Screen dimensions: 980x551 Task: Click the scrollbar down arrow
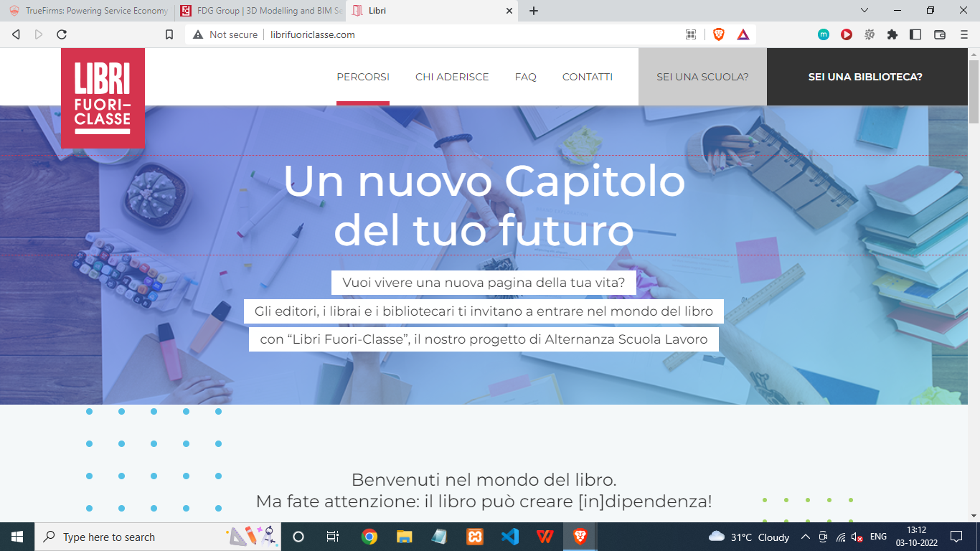[x=974, y=516]
